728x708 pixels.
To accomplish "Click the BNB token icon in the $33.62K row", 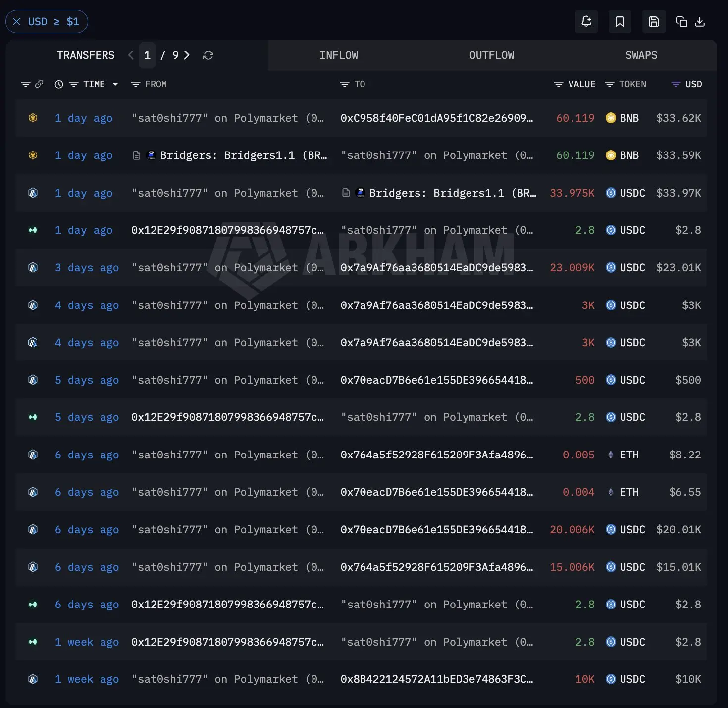I will [611, 118].
